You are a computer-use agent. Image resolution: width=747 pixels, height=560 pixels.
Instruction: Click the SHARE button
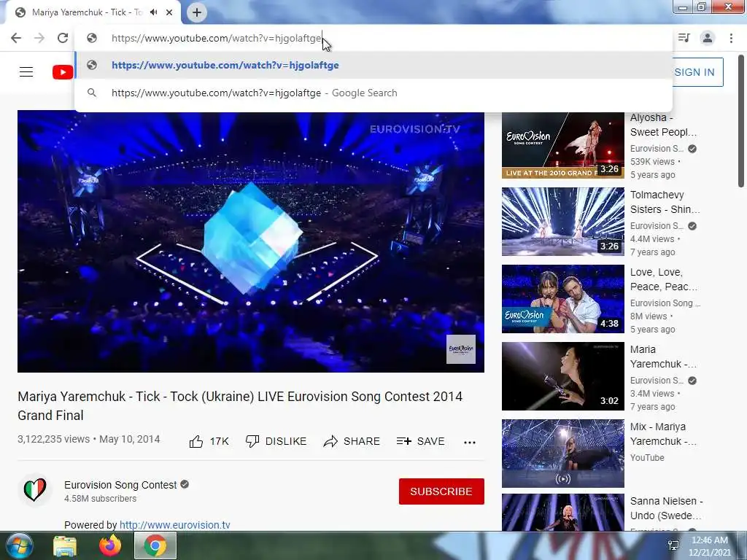[x=352, y=441]
